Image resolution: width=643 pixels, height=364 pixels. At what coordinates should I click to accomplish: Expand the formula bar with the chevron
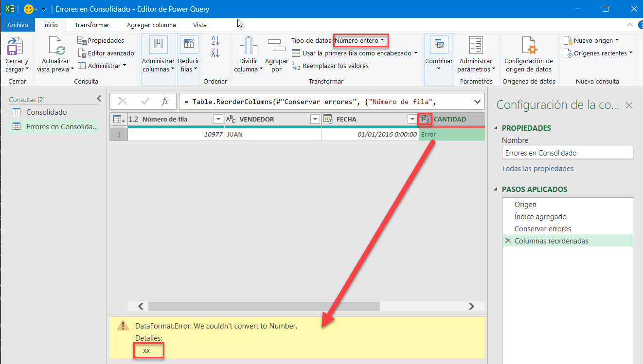click(x=477, y=101)
